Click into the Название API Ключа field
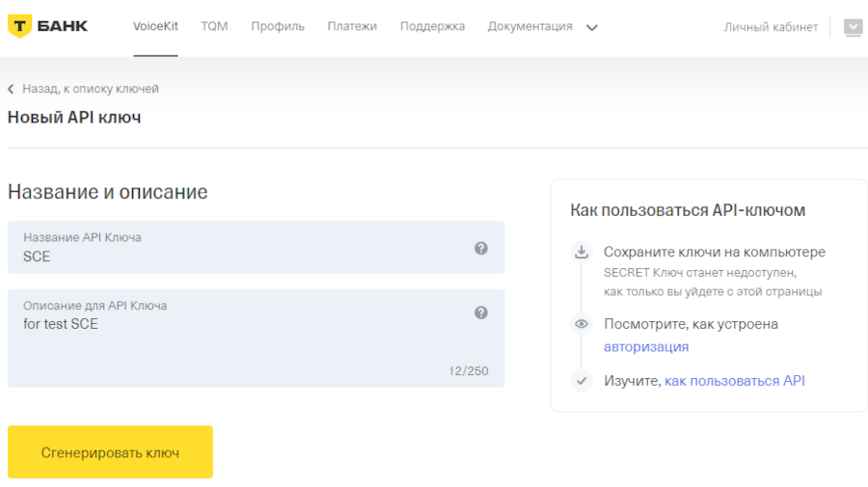Screen dimensions: 868x487 [x=241, y=257]
